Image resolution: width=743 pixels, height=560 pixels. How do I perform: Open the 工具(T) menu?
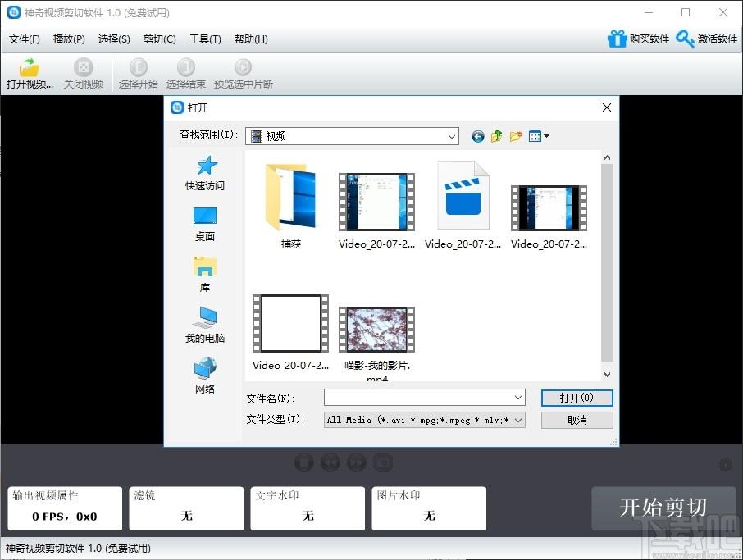point(205,39)
